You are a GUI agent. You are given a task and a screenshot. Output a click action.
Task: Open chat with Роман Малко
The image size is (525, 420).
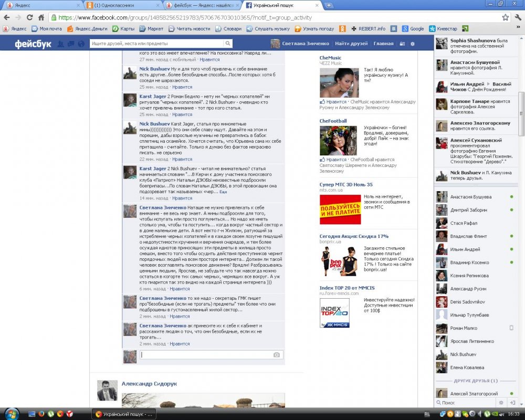475,328
